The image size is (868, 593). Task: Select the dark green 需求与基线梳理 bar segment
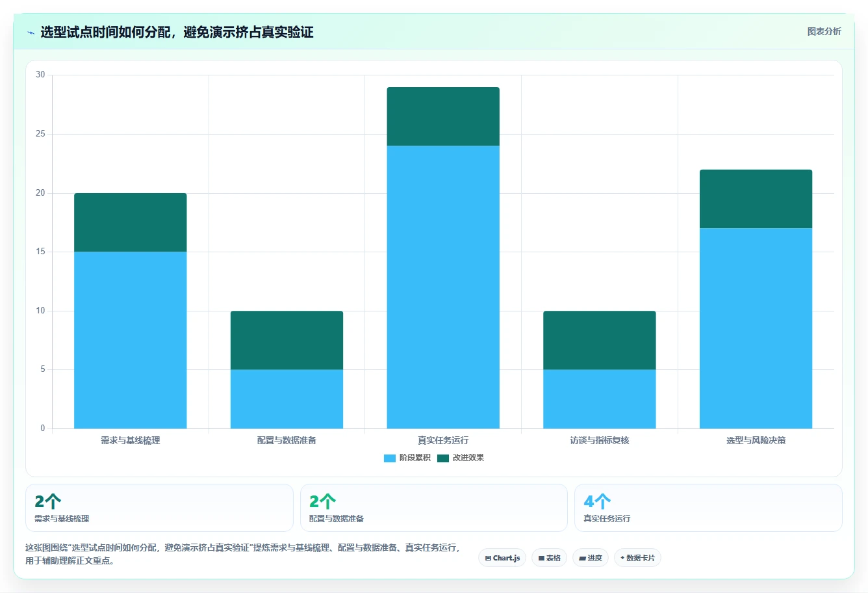pyautogui.click(x=131, y=222)
